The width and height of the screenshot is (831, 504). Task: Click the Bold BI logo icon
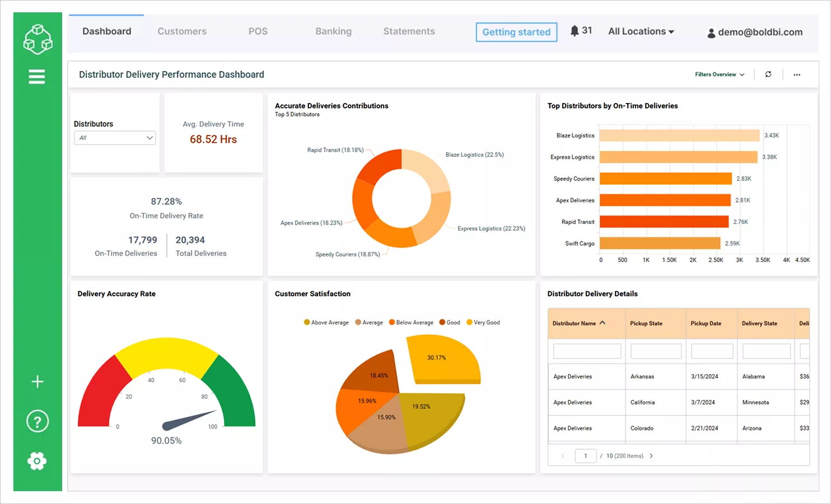point(37,38)
